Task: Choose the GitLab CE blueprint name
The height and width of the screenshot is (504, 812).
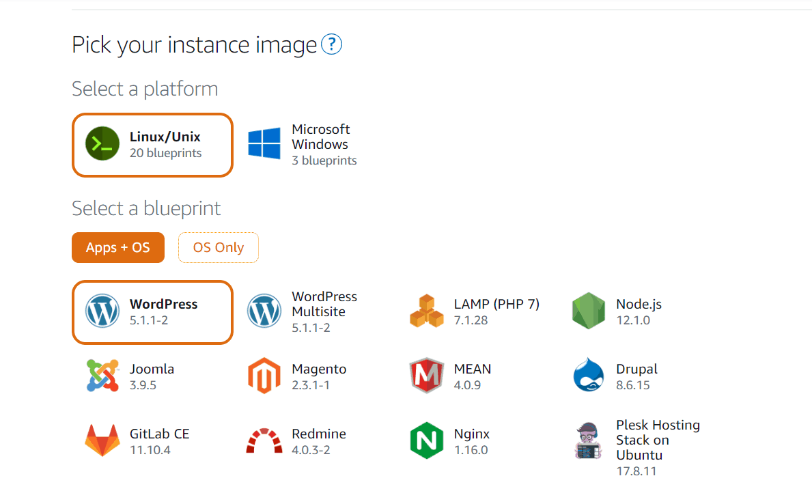Action: pyautogui.click(x=160, y=434)
